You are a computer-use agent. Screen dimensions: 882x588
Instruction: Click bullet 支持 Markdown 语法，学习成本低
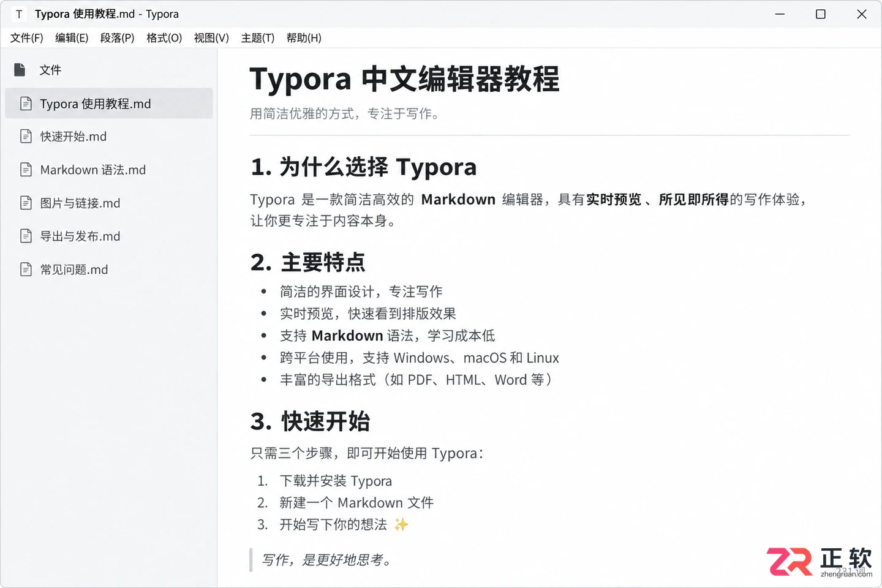click(387, 336)
